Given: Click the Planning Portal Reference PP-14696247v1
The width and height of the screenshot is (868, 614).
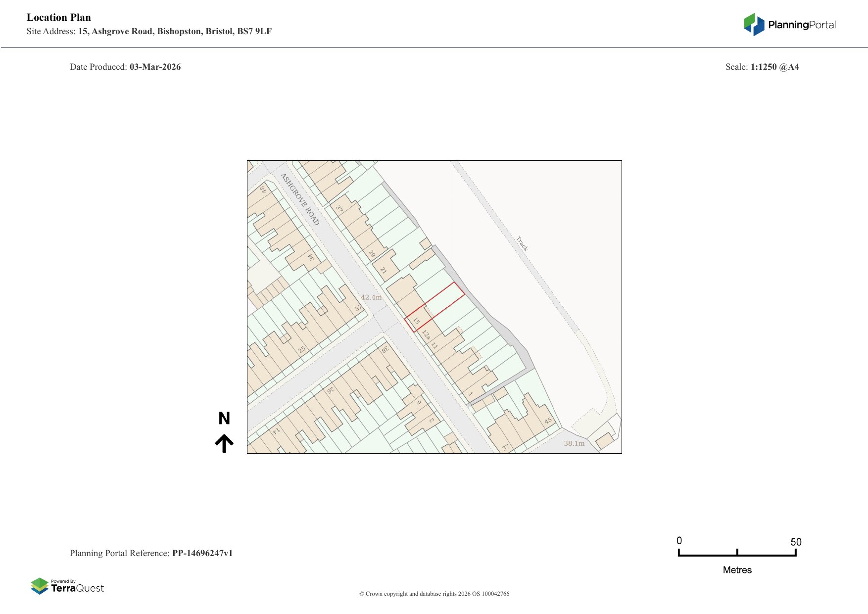Looking at the screenshot, I should 202,553.
